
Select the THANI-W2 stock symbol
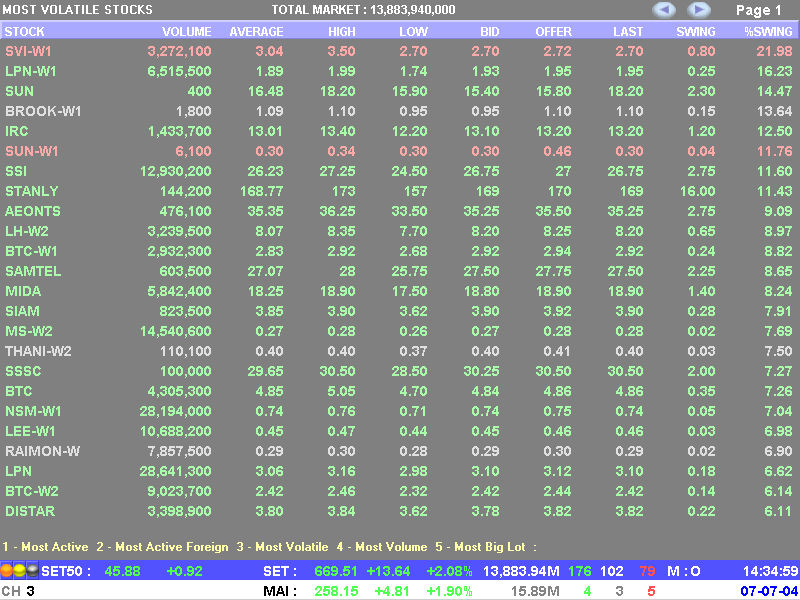38,351
